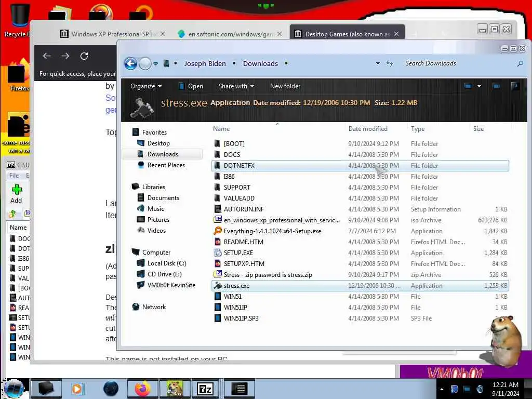Select CD Drive (E:)
This screenshot has width=532, height=399.
point(164,274)
